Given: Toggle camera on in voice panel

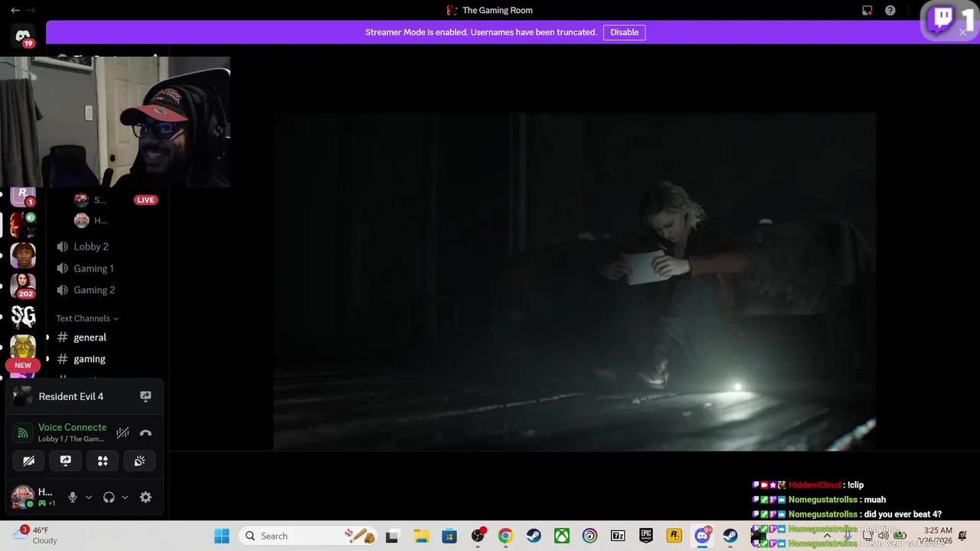Looking at the screenshot, I should click(29, 461).
